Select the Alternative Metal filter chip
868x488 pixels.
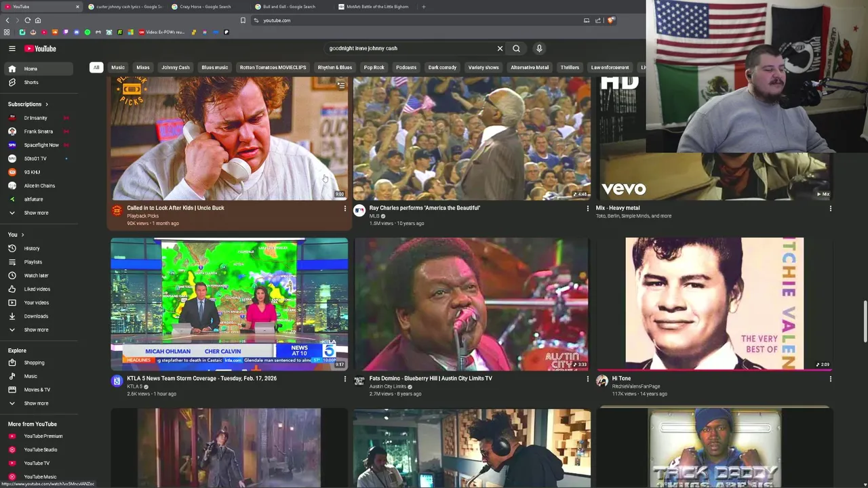tap(530, 67)
